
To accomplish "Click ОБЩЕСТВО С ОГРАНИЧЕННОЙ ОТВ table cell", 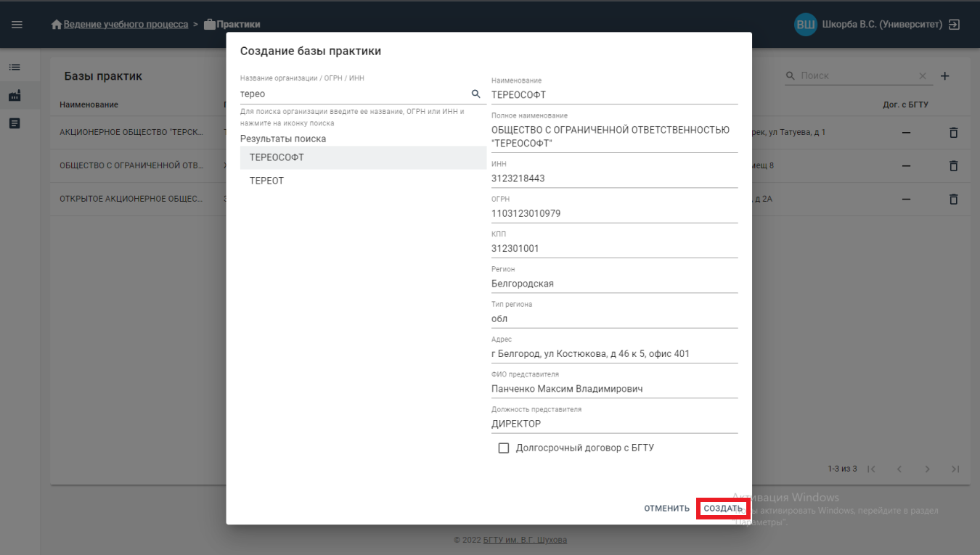I will pyautogui.click(x=131, y=165).
